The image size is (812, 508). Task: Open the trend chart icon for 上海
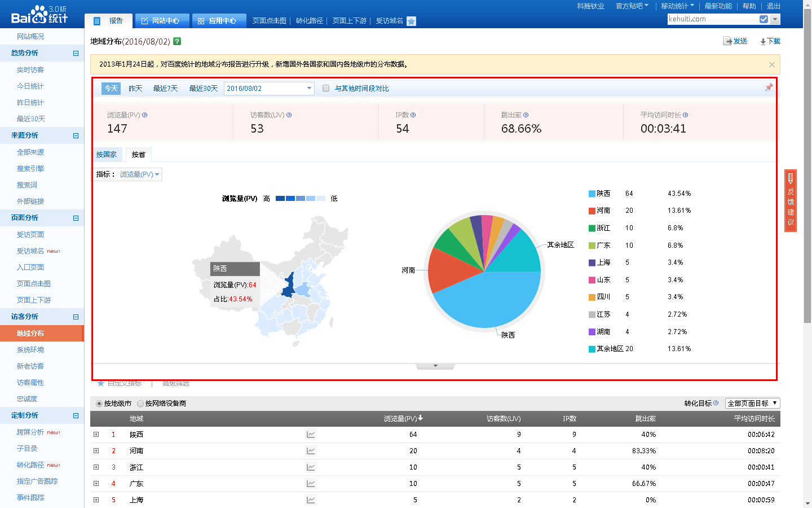click(311, 500)
